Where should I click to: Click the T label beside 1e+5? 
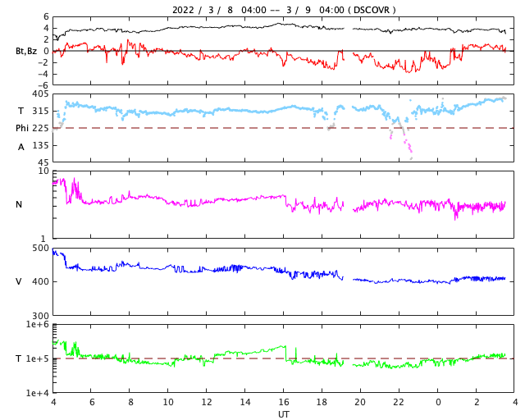coord(19,358)
